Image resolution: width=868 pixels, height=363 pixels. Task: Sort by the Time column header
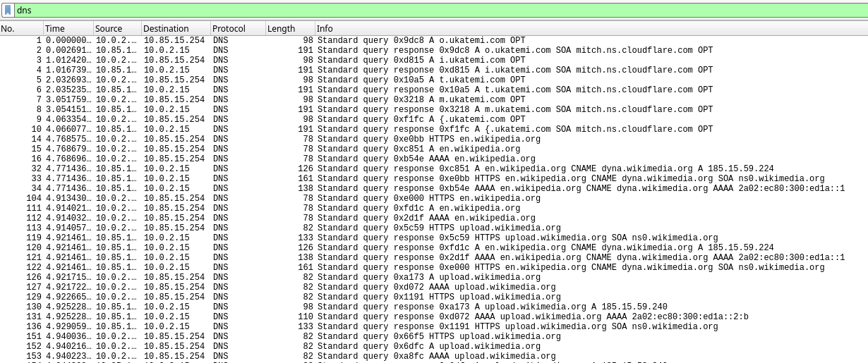pyautogui.click(x=67, y=28)
